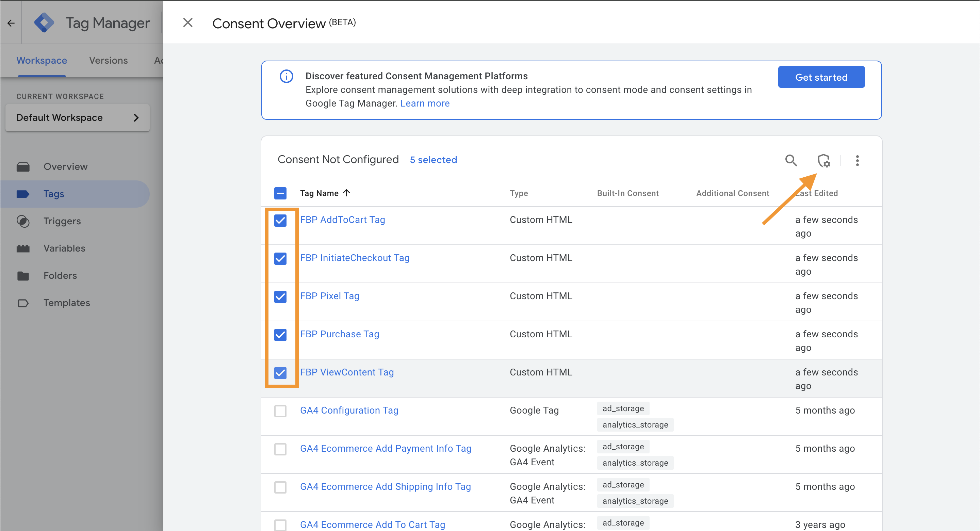Open the GA4 Configuration Tag link

(349, 411)
